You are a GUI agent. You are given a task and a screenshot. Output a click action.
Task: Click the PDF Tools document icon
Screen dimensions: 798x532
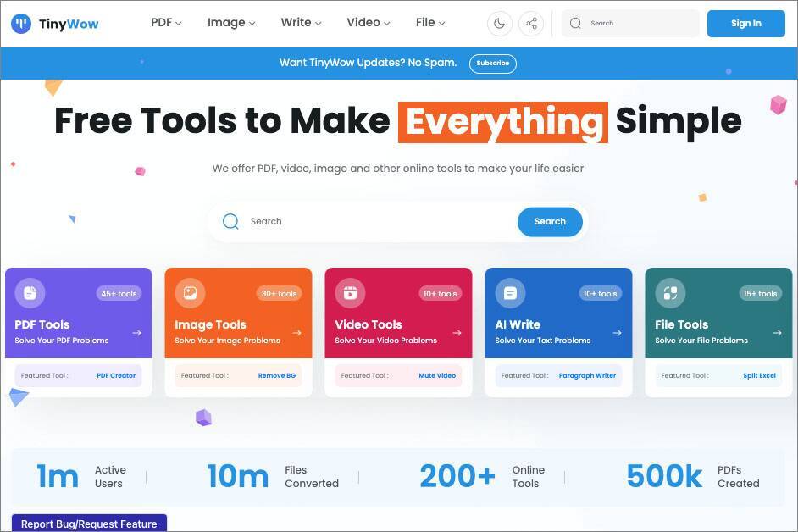(x=30, y=293)
